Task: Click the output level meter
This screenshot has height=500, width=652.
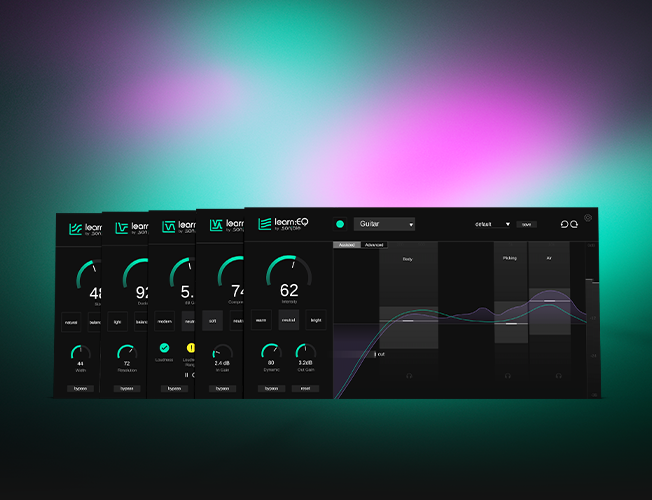Action: point(592,320)
